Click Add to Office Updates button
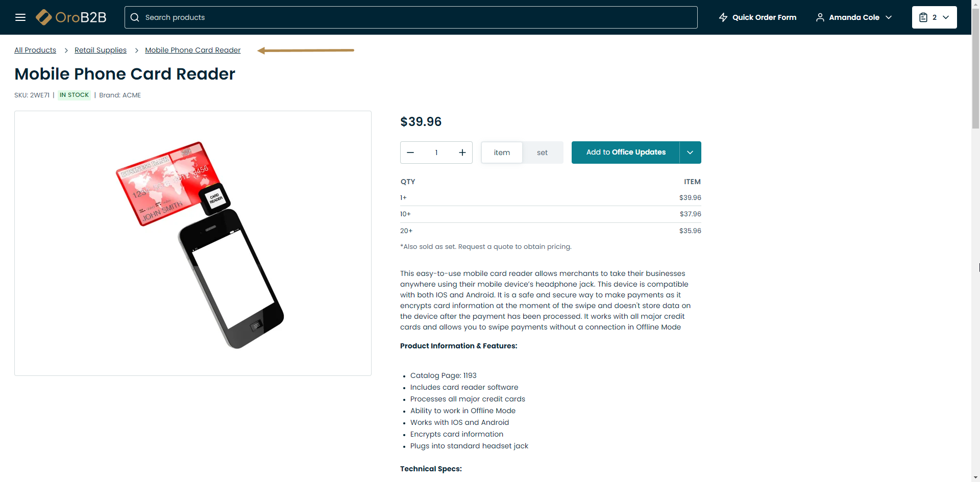 pos(626,153)
